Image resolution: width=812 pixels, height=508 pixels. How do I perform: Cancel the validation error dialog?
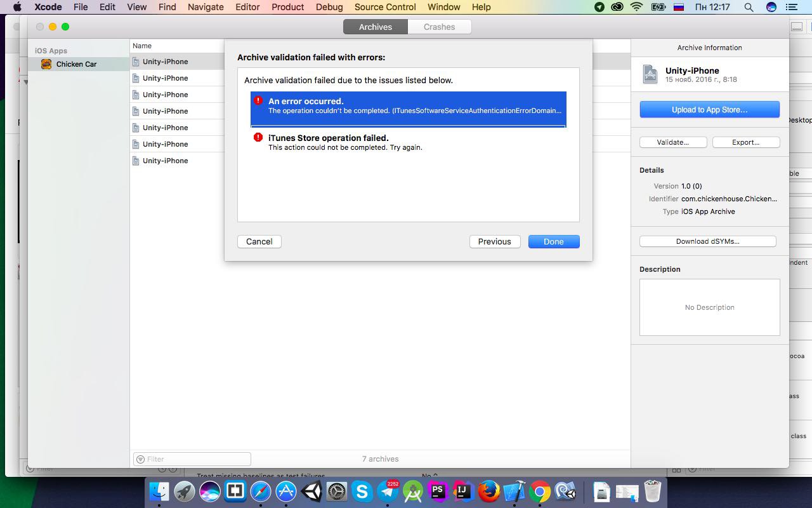click(259, 241)
